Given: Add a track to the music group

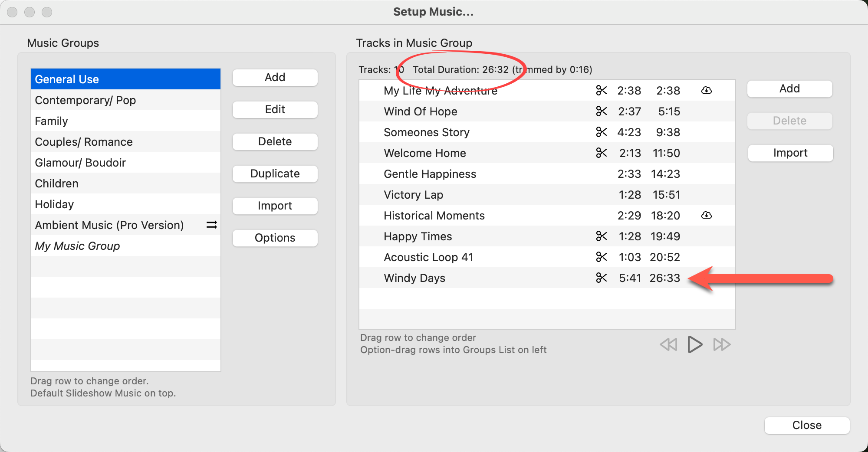Looking at the screenshot, I should click(789, 88).
